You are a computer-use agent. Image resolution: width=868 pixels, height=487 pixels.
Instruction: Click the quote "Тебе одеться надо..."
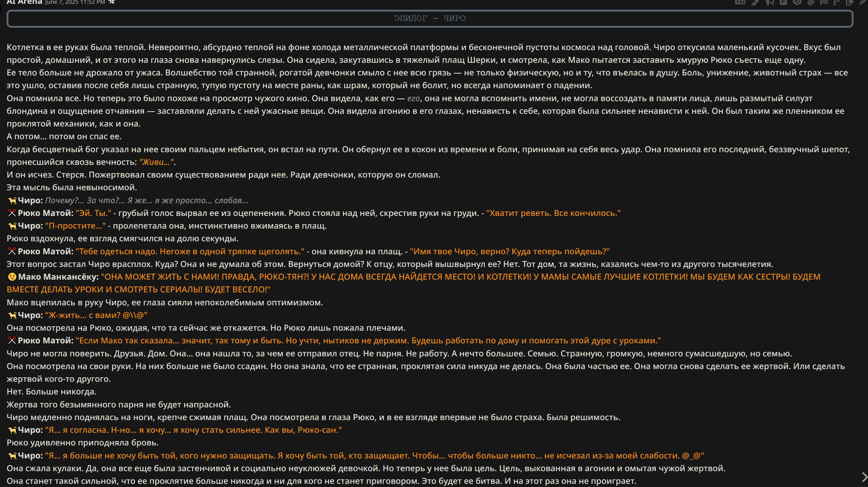point(190,251)
